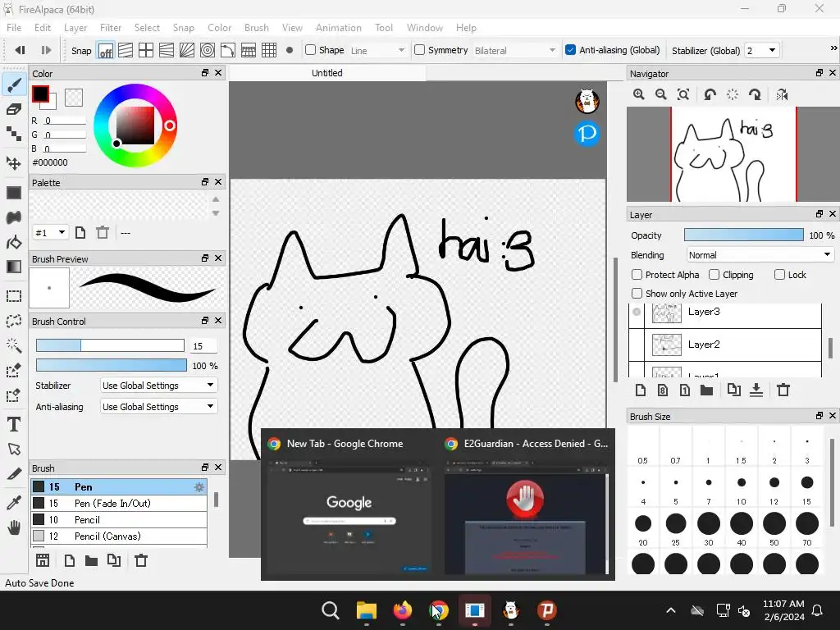Enable layer Lock checkbox
The width and height of the screenshot is (840, 630).
(779, 274)
